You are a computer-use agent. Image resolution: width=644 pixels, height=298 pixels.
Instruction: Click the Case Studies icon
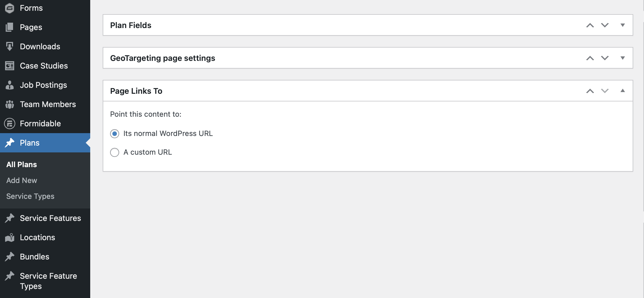10,66
